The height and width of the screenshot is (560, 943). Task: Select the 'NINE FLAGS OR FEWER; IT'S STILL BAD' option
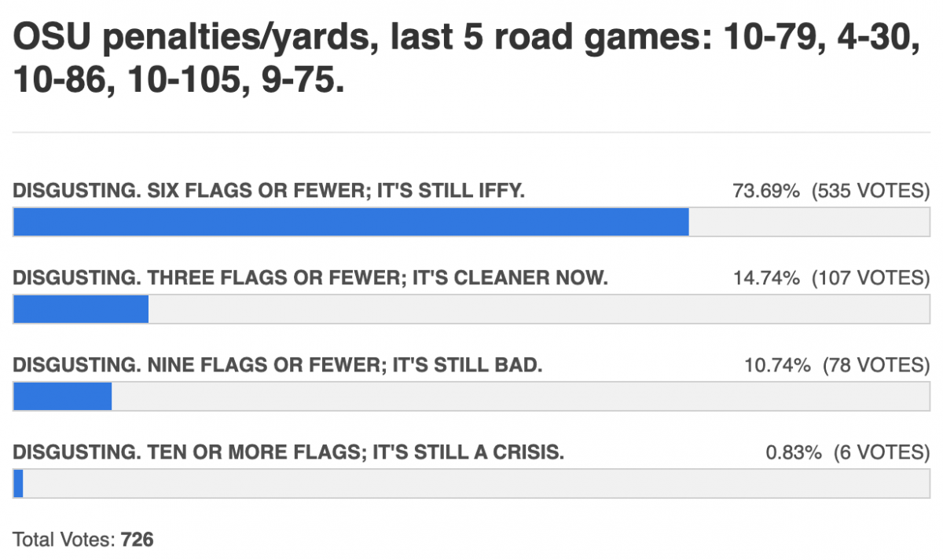(x=278, y=365)
